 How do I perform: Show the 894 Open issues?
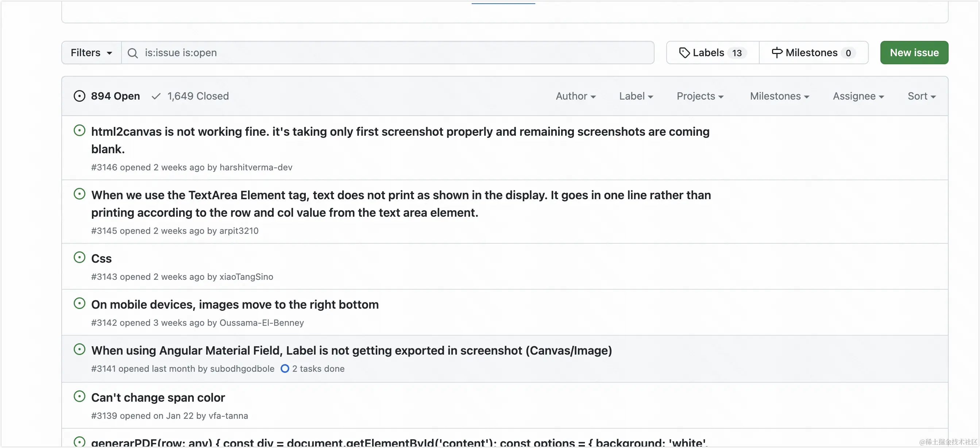coord(115,96)
